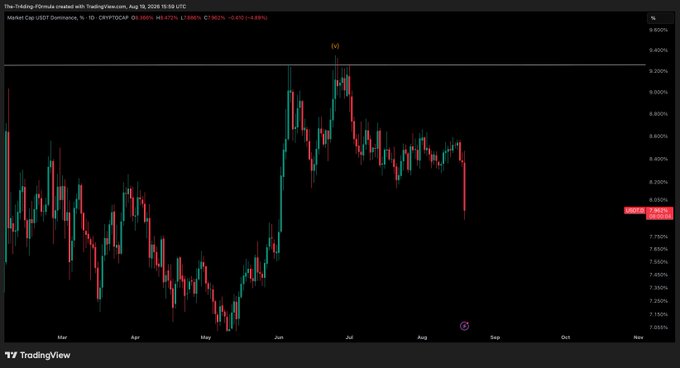
Task: Click the 8.400% price scale label
Action: tap(658, 159)
